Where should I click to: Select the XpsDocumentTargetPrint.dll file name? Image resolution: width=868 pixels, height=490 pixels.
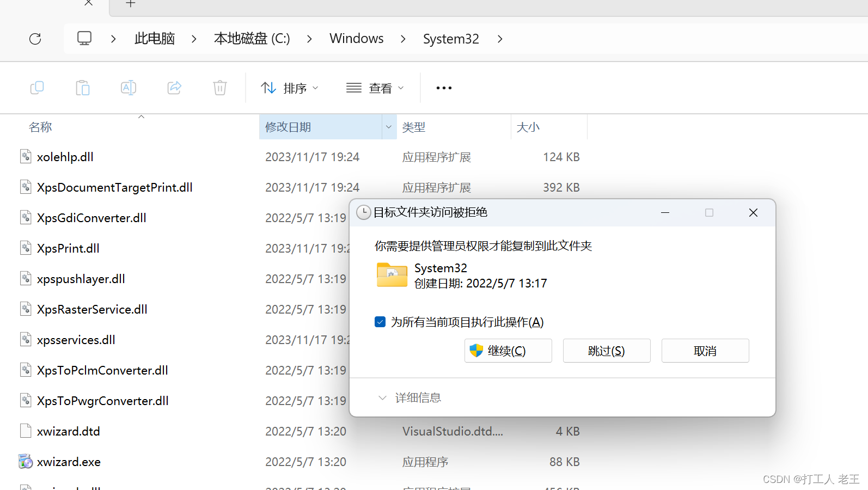115,187
